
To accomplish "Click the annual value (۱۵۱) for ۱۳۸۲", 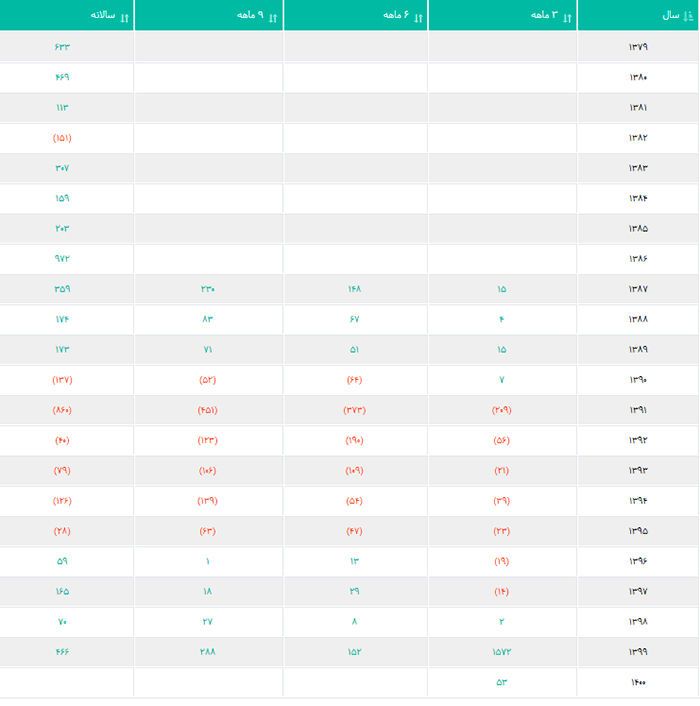I will click(x=62, y=138).
